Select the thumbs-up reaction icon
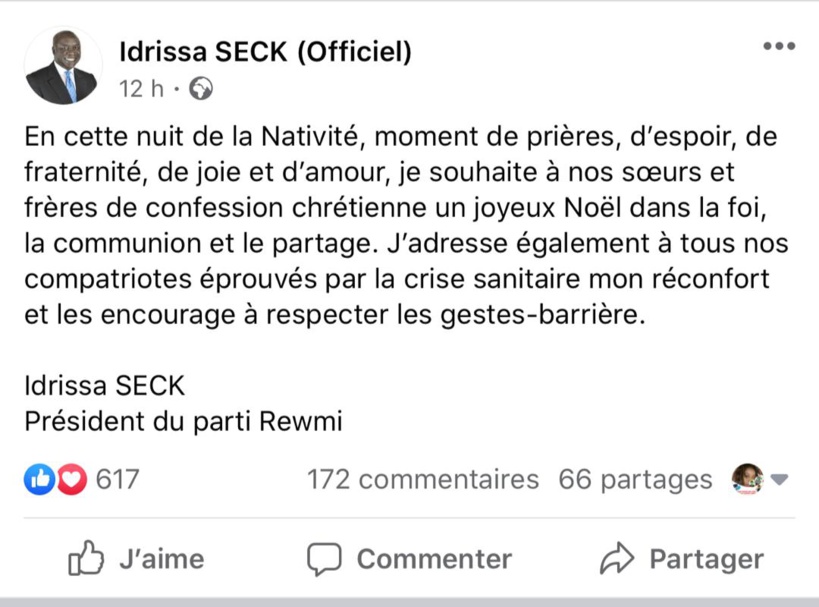 pyautogui.click(x=38, y=479)
